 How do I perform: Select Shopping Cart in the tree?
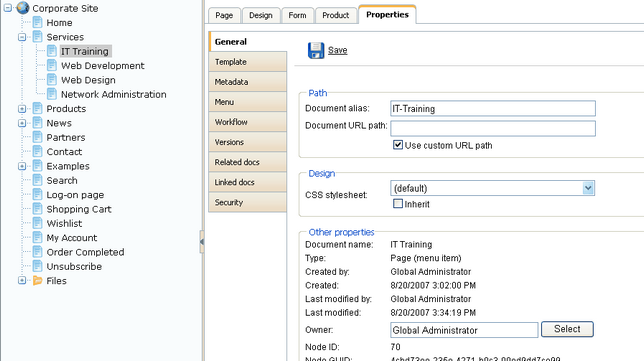tap(79, 209)
